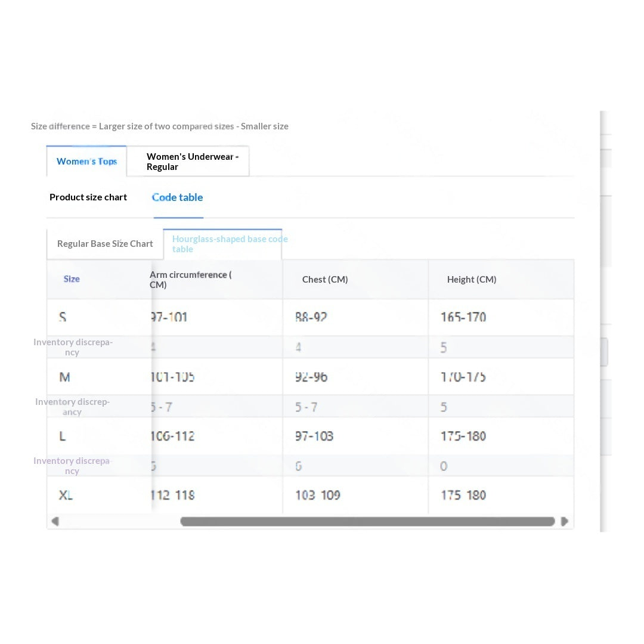644x644 pixels.
Task: Click the 97-103 chest cell
Action: 314,436
